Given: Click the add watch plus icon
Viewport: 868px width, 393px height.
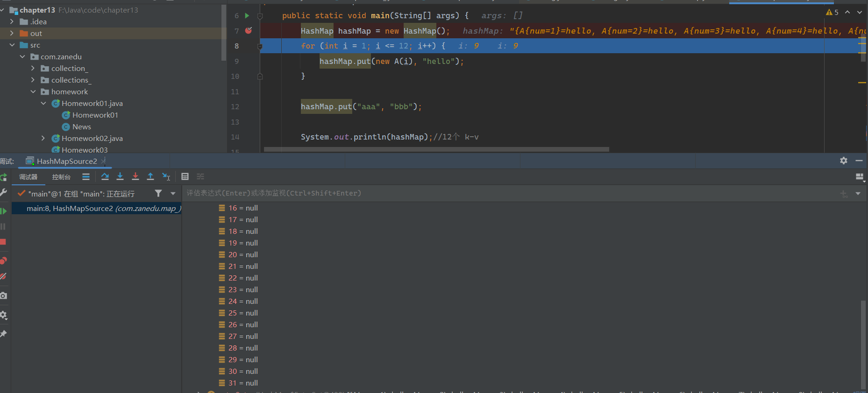Looking at the screenshot, I should point(844,193).
